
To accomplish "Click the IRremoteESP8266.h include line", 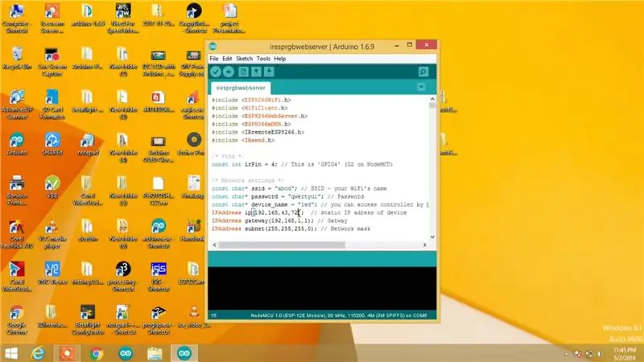I will (x=258, y=132).
